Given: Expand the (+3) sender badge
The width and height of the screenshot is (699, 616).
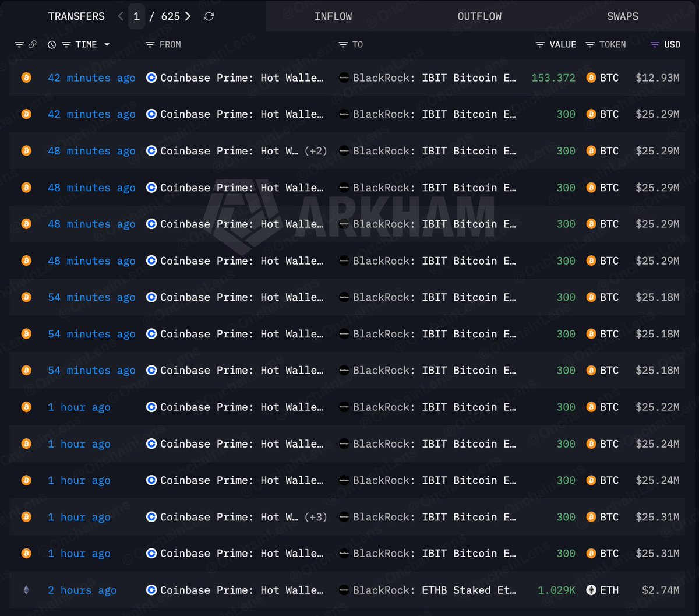Looking at the screenshot, I should click(x=316, y=517).
